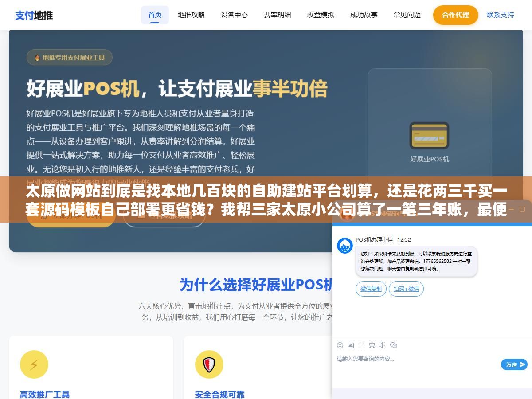
Task: Open the 常见问题 nav item
Action: [407, 15]
